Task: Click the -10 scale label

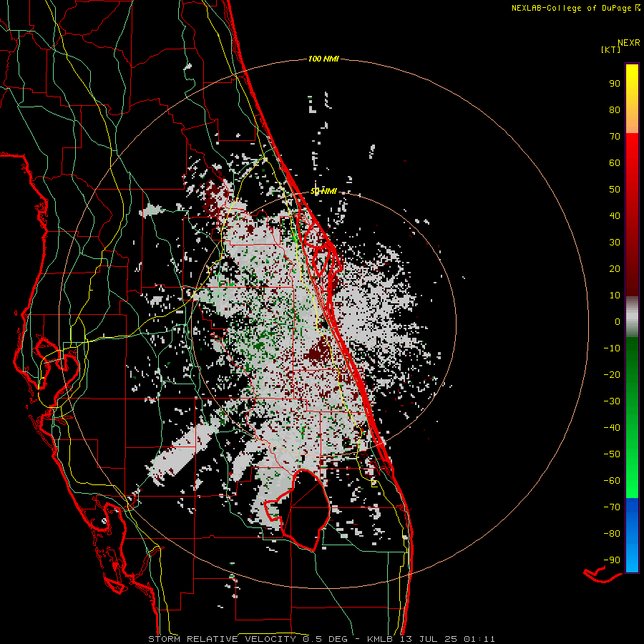Action: pos(612,348)
